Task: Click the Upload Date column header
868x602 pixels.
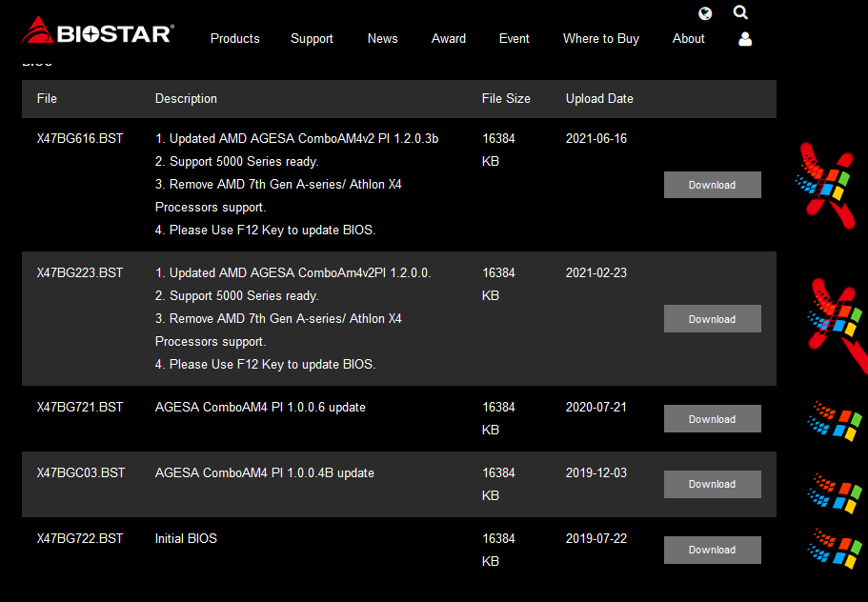Action: point(599,98)
